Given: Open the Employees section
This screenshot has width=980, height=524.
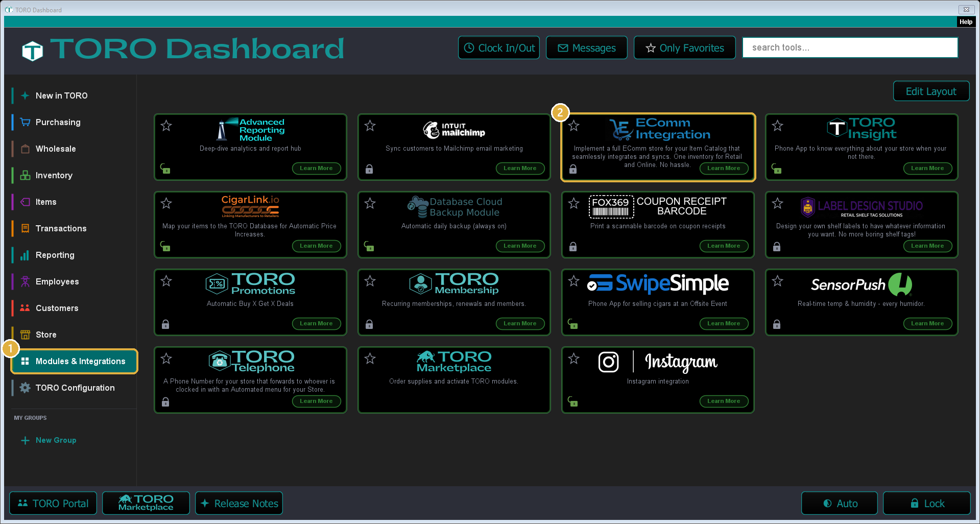Looking at the screenshot, I should pos(74,281).
